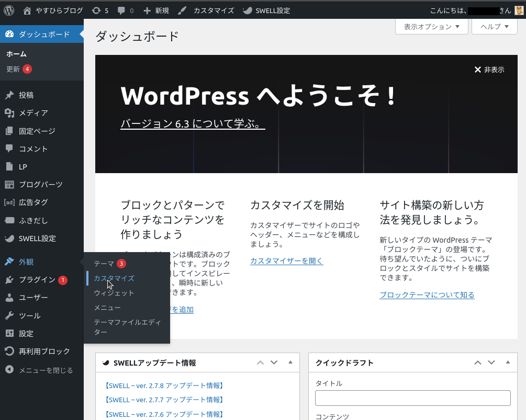Open 広告タグ ad icon
Image resolution: width=526 pixels, height=420 pixels.
coord(9,202)
